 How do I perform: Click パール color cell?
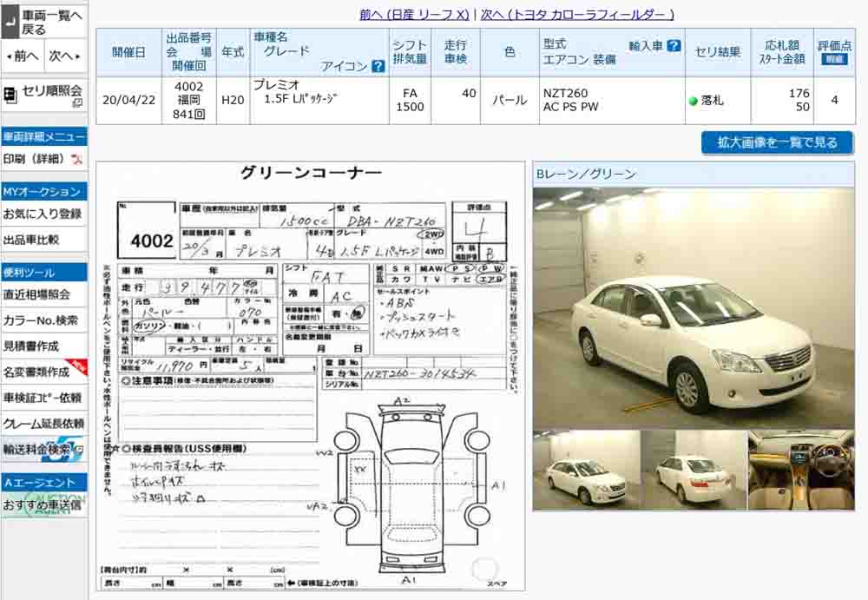point(510,100)
